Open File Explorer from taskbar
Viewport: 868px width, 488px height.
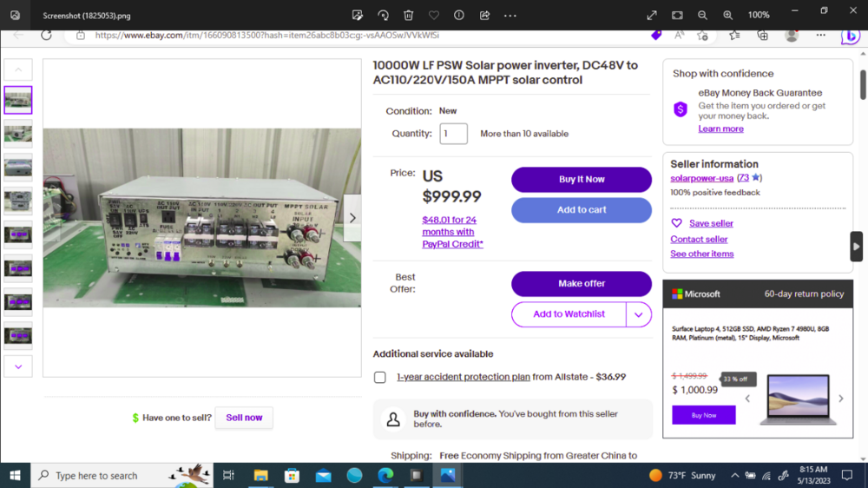(260, 475)
